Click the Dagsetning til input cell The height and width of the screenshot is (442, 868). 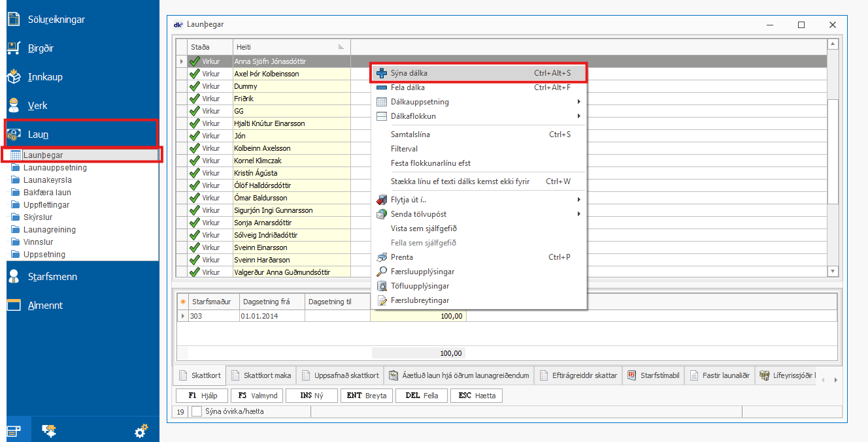tap(337, 316)
